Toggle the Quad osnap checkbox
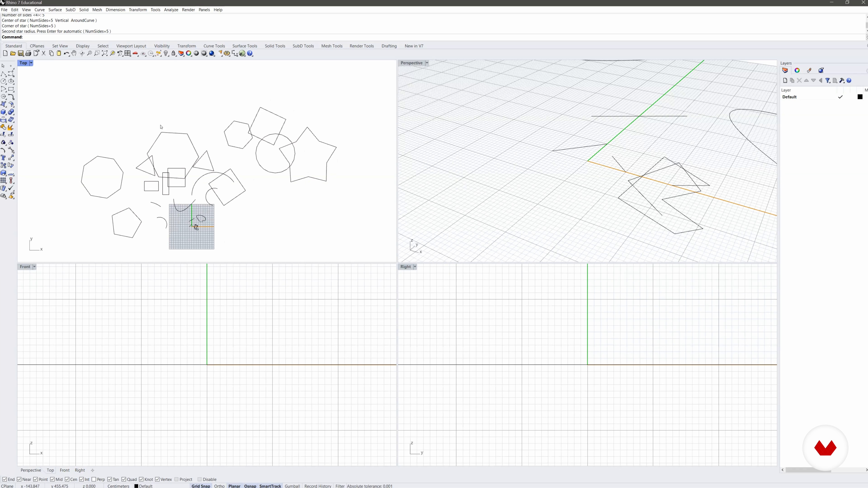 [x=124, y=479]
